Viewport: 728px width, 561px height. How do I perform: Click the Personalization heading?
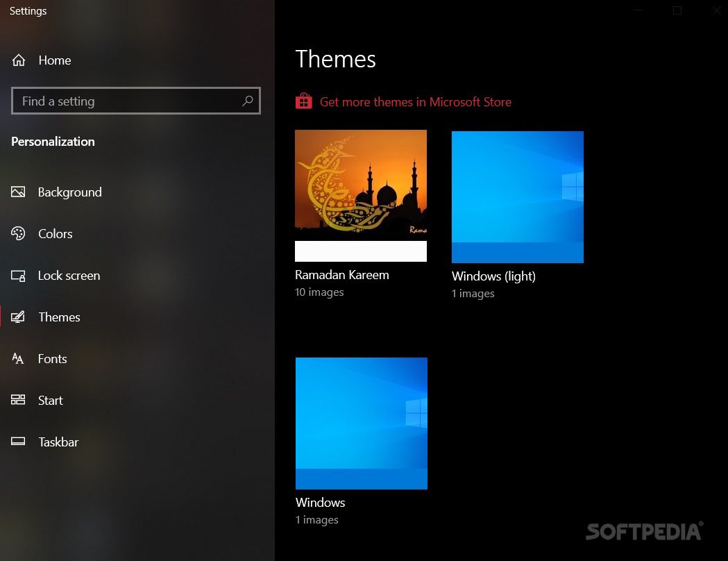pyautogui.click(x=53, y=142)
